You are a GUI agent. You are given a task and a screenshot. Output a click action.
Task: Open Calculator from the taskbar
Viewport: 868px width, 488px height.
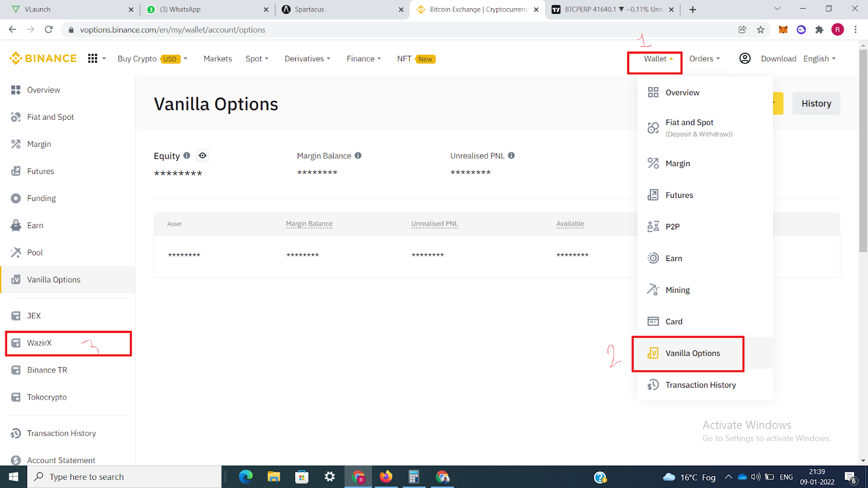click(x=414, y=477)
